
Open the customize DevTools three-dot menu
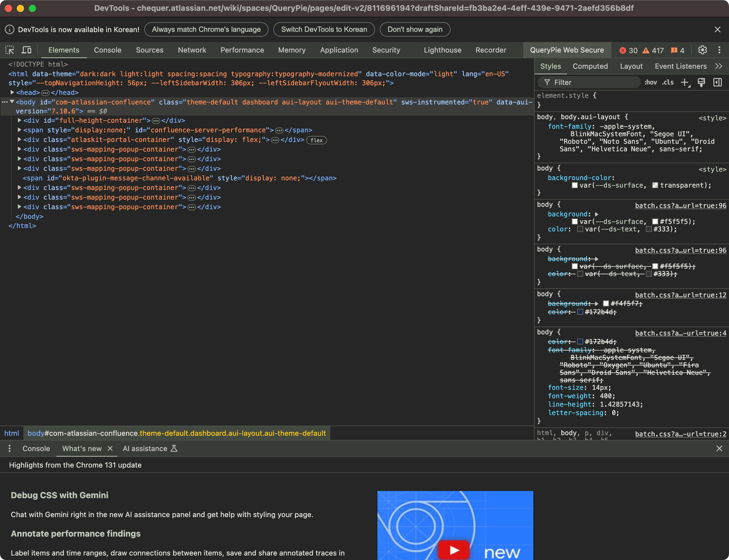point(719,50)
